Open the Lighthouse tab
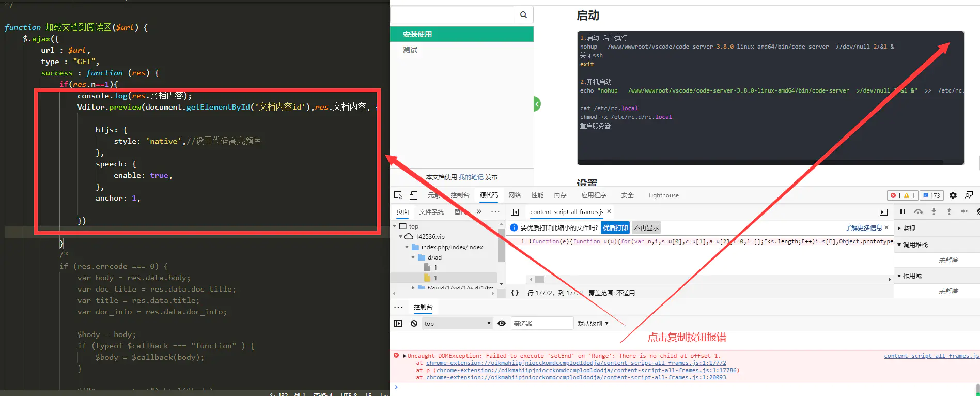Viewport: 980px width, 396px height. pos(663,195)
